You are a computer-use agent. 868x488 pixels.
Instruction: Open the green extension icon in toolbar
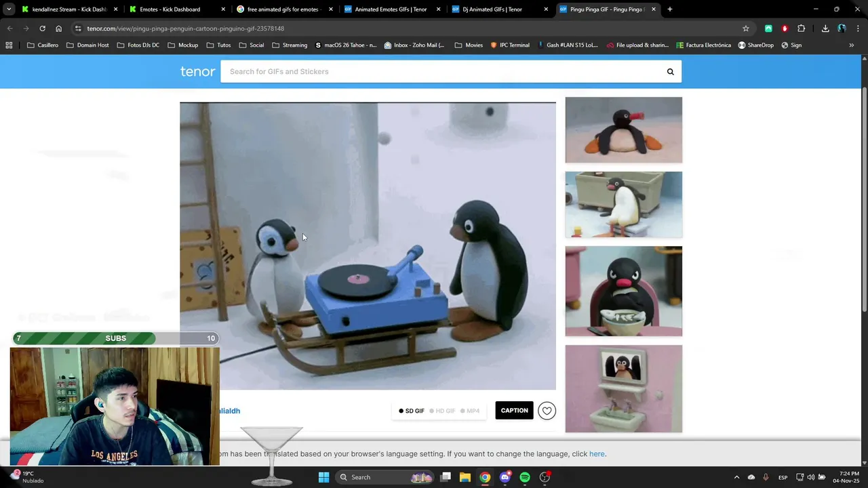click(768, 28)
